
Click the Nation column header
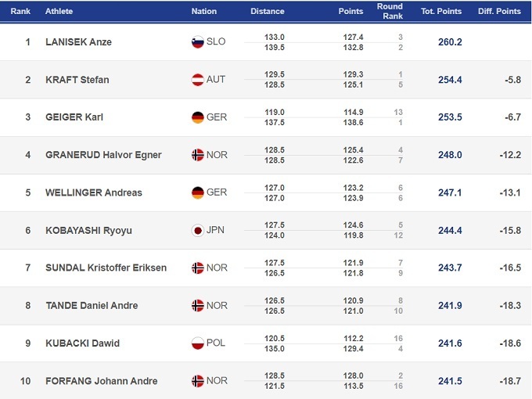point(204,12)
